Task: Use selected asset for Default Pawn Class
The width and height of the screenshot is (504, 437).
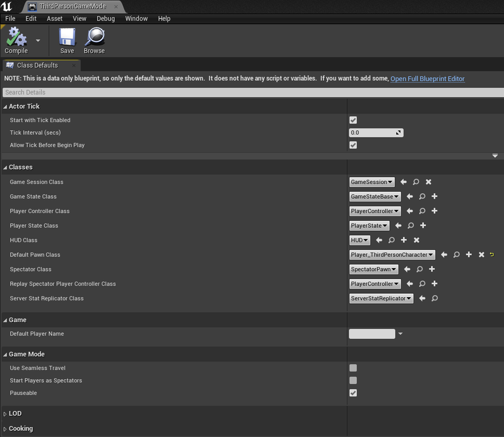Action: [x=444, y=255]
